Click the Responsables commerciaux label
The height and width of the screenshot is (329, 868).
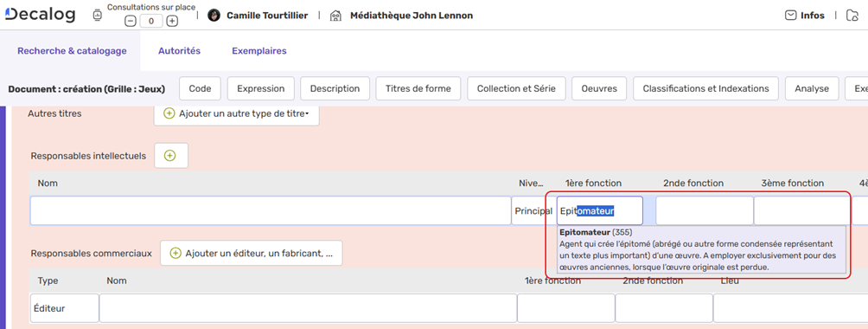click(x=92, y=253)
